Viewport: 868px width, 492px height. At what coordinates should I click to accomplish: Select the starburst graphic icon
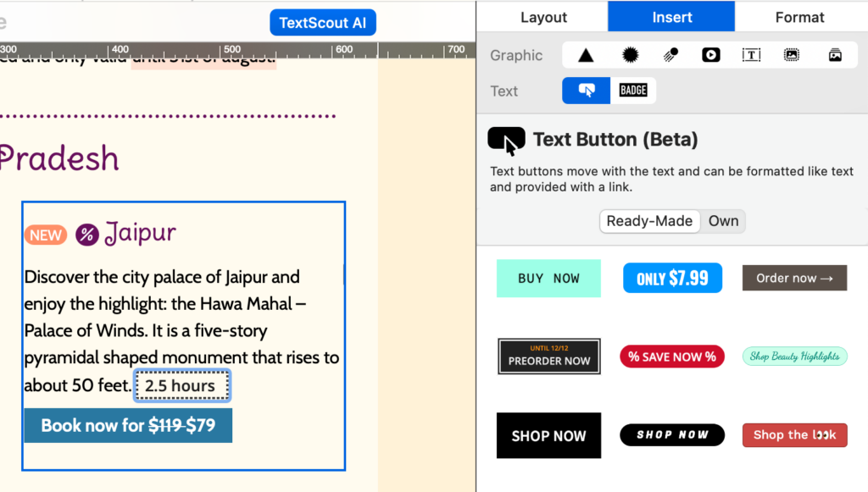(x=630, y=55)
